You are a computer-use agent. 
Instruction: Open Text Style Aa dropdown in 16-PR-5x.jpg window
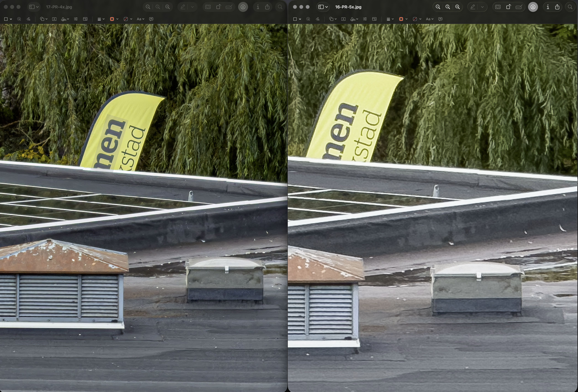point(429,19)
